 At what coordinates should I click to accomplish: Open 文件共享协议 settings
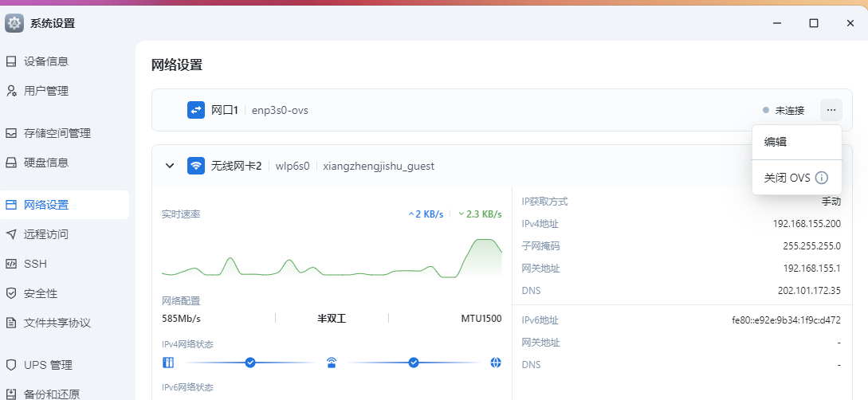tap(57, 323)
